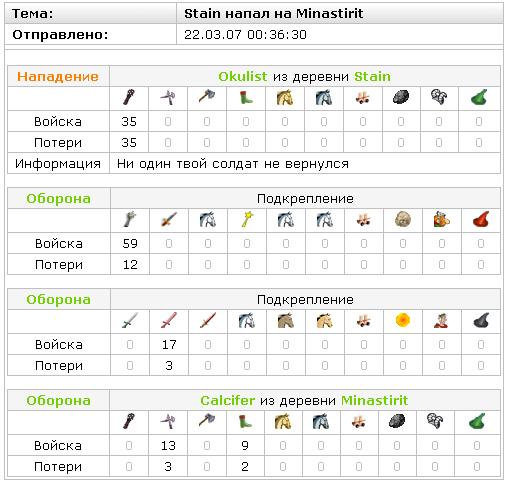This screenshot has width=512, height=480.
Task: Click the grey hat settler icon in second reinforcement
Action: pos(481,320)
